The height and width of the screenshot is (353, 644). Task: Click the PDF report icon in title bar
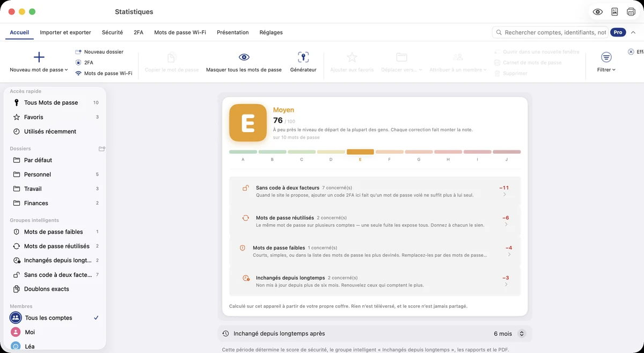click(x=614, y=12)
